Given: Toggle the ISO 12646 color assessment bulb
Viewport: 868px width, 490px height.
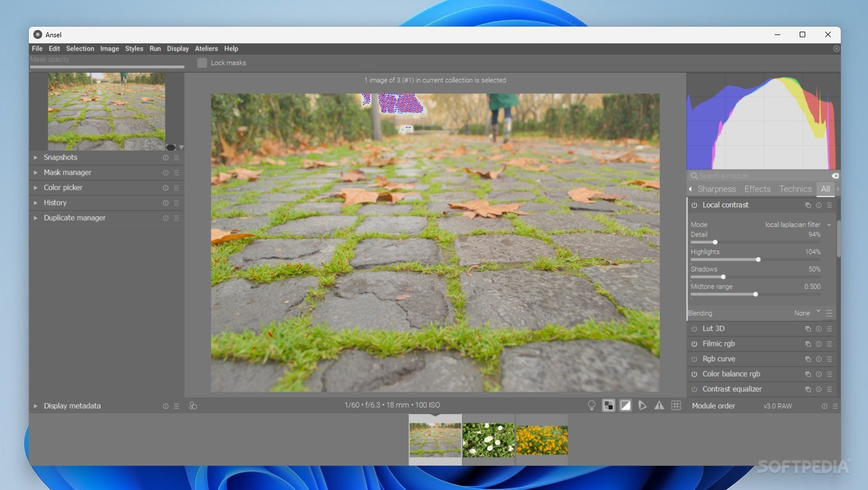Looking at the screenshot, I should [x=592, y=406].
